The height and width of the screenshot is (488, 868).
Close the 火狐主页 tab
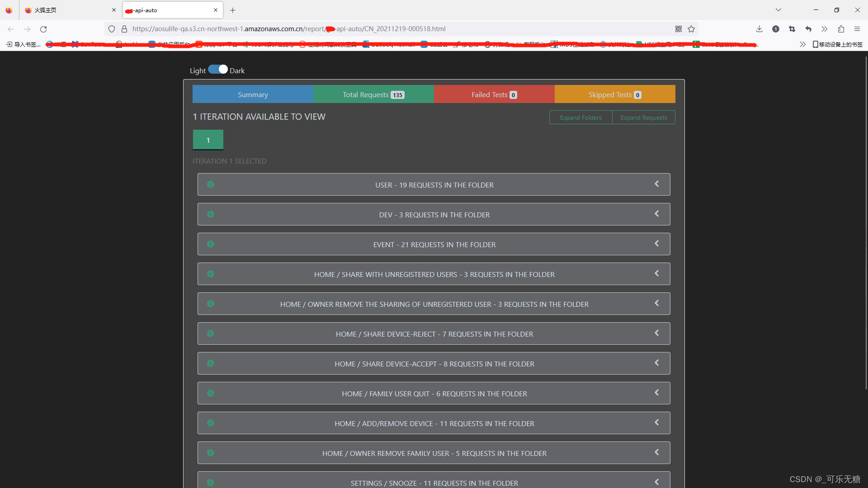(114, 10)
